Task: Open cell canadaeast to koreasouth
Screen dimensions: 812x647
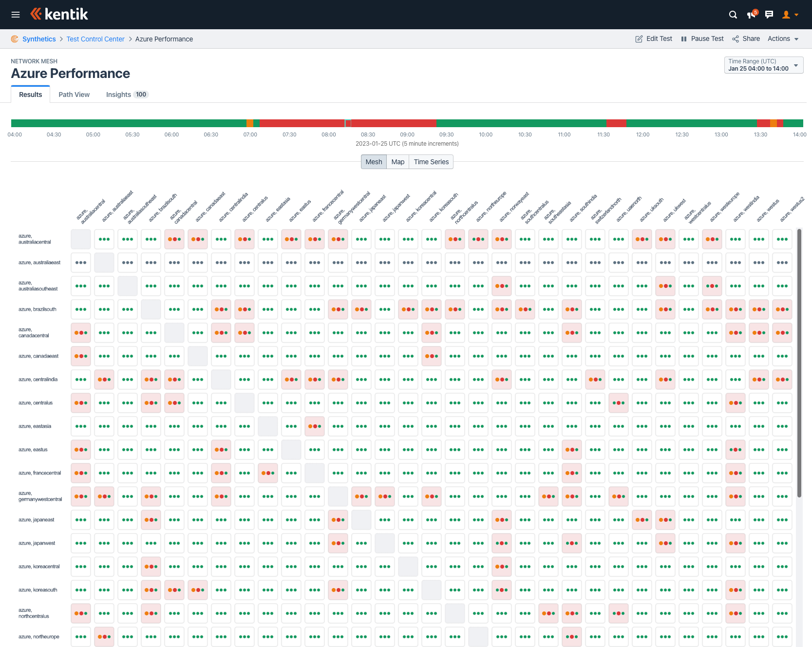Action: pos(432,356)
